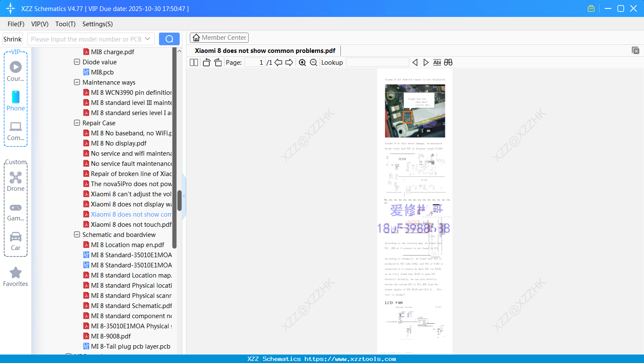Open Xiaomi 8 does not touch.pdf
Screen dimensions: 644x363
click(x=127, y=224)
